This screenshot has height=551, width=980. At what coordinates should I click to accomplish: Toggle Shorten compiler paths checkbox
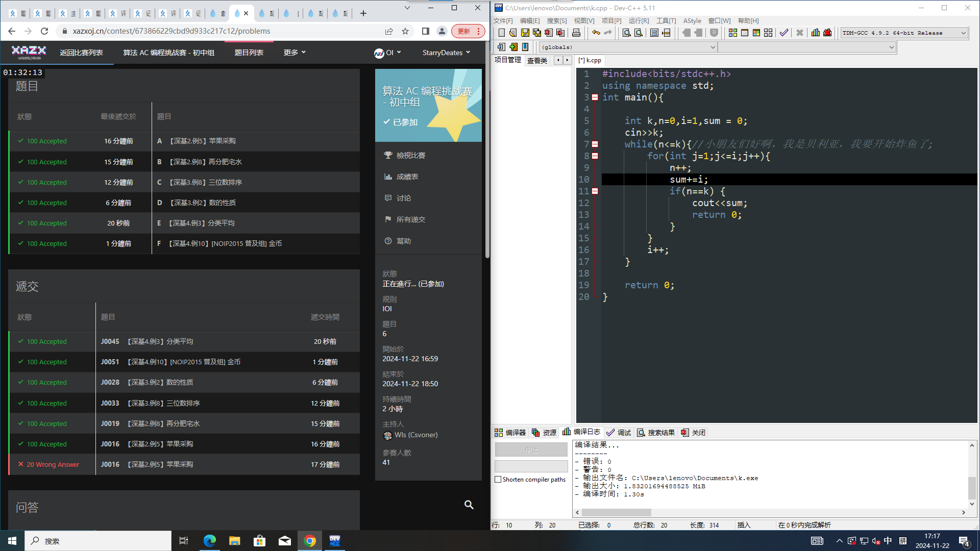(498, 480)
